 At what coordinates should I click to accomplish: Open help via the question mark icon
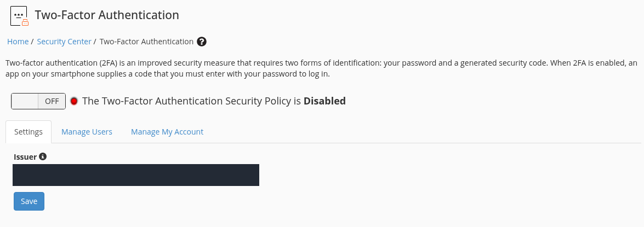202,42
